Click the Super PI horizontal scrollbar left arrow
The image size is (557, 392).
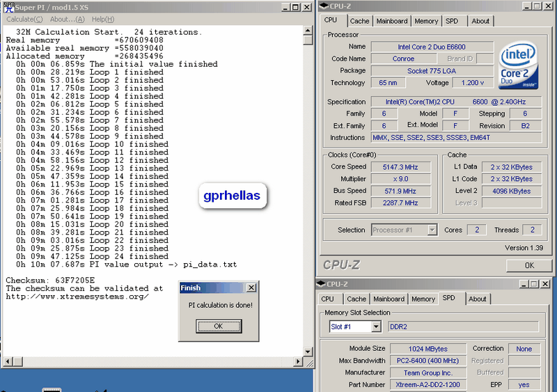8,362
